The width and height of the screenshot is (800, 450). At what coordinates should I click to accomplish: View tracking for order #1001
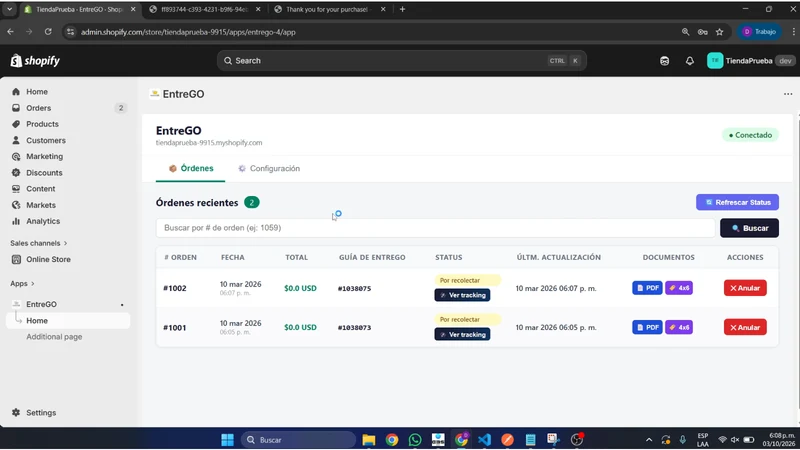(462, 335)
